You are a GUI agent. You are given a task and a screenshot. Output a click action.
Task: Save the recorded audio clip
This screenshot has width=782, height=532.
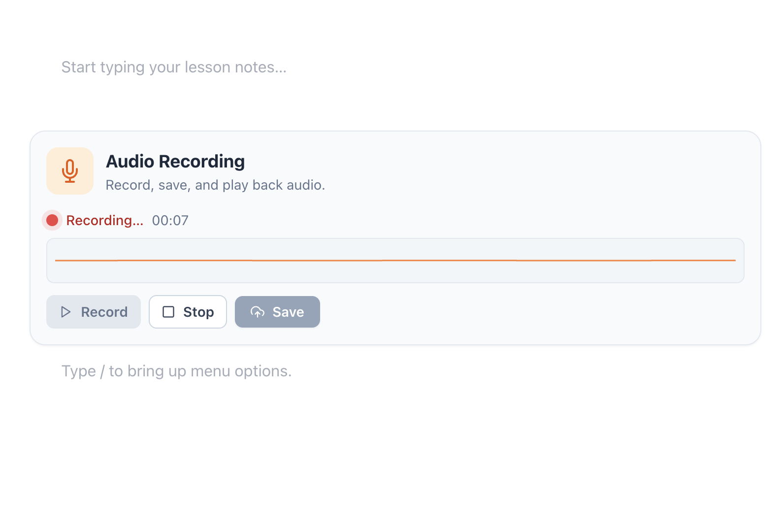[277, 312]
